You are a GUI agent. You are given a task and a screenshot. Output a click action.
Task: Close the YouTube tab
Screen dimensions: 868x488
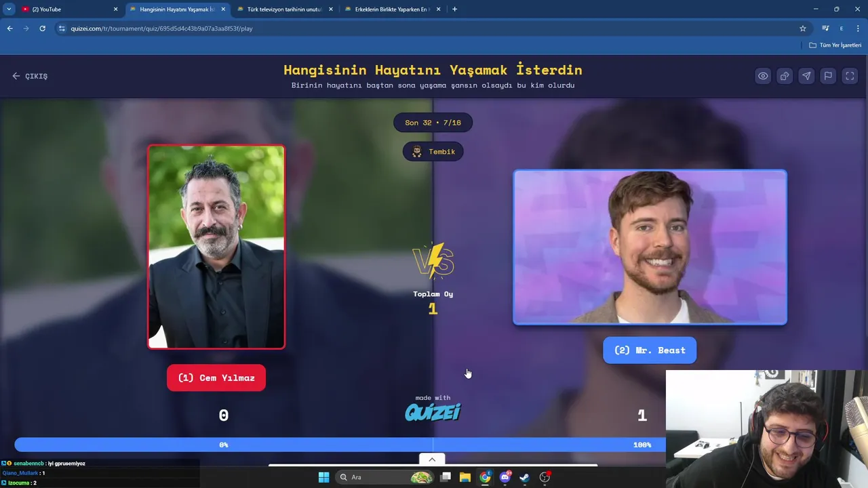[x=115, y=9]
